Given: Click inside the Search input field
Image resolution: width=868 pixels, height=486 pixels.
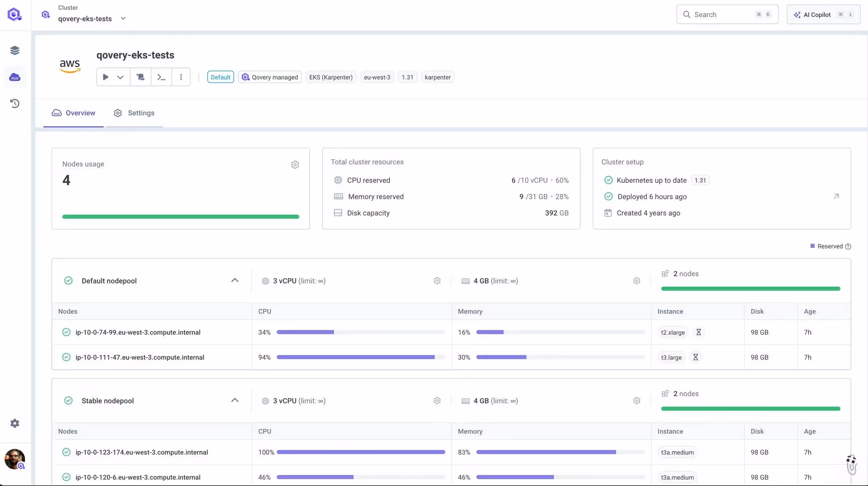Looking at the screenshot, I should [721, 14].
